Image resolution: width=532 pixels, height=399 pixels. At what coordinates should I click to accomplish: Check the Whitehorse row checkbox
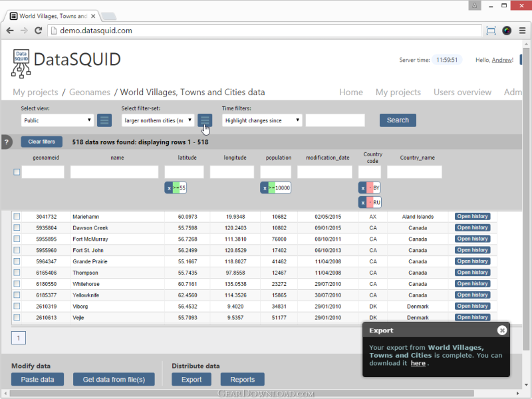pos(17,284)
